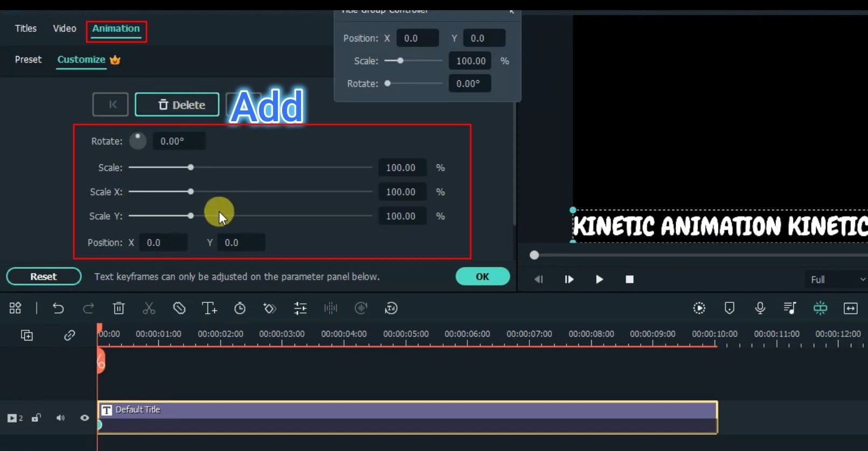The height and width of the screenshot is (451, 868).
Task: Click the play-step forward frame button
Action: pos(569,279)
